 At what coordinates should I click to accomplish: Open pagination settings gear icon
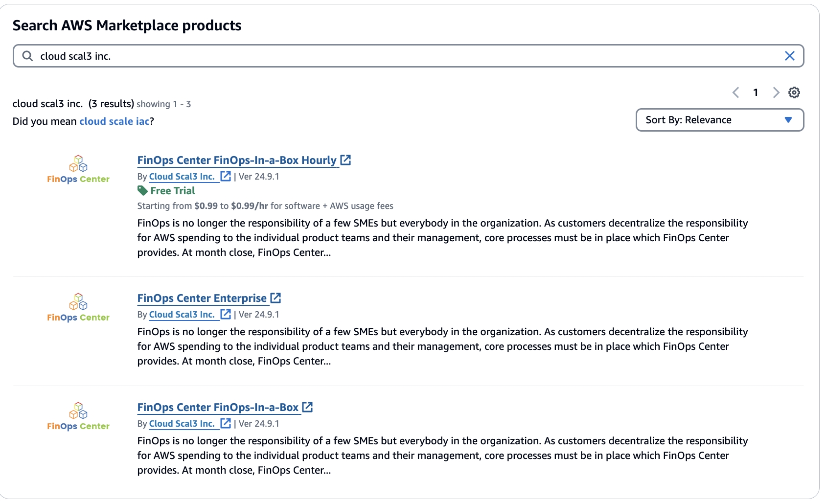[794, 92]
